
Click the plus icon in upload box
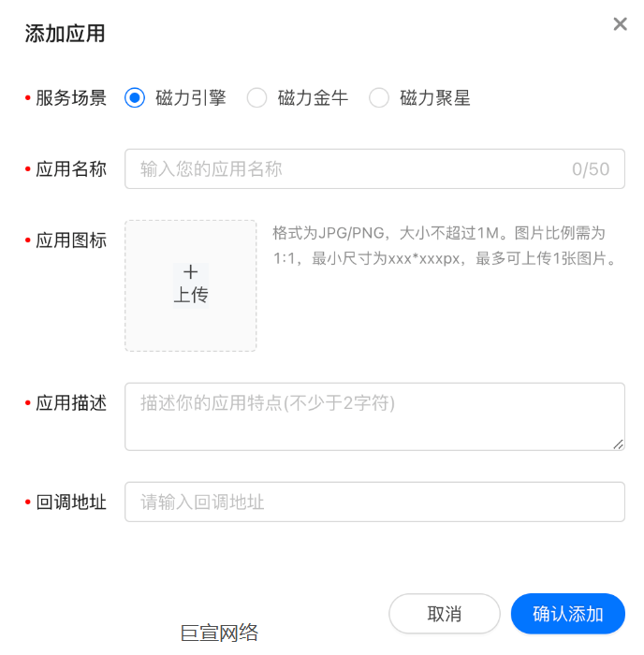click(x=191, y=272)
